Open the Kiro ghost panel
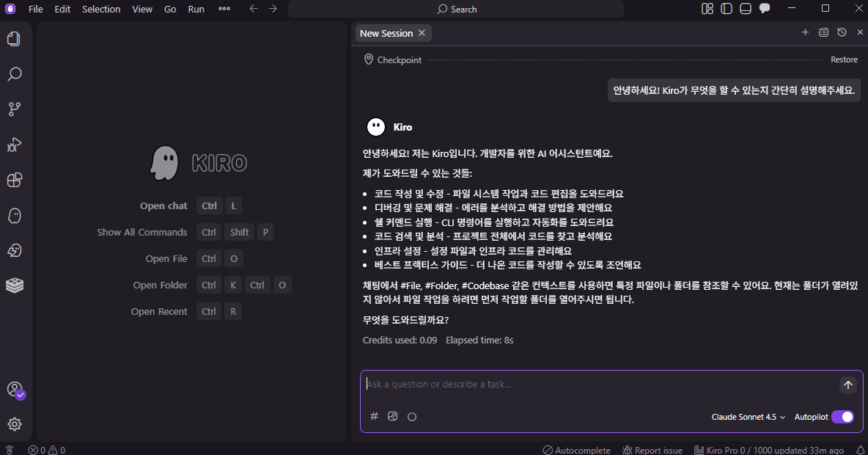Viewport: 868px width, 455px height. point(14,216)
